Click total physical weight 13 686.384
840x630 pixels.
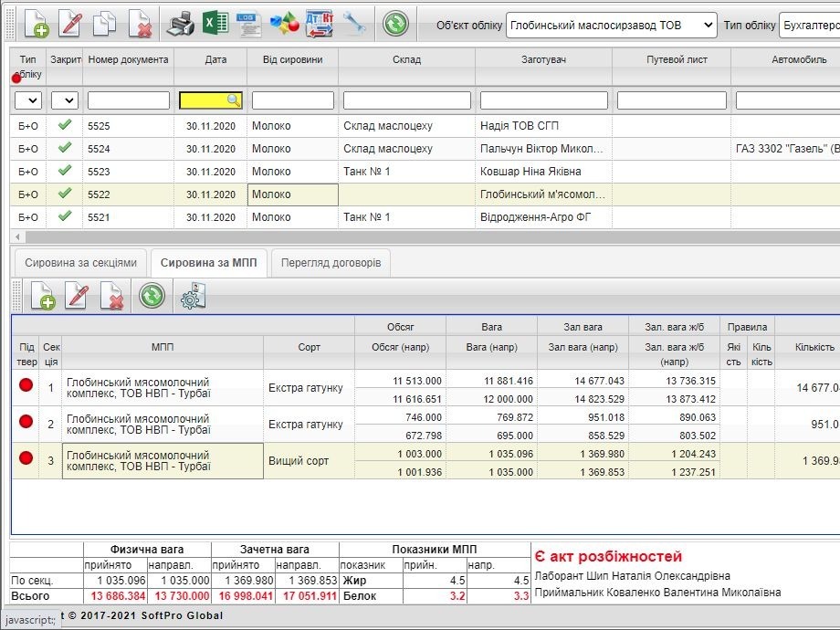point(118,595)
